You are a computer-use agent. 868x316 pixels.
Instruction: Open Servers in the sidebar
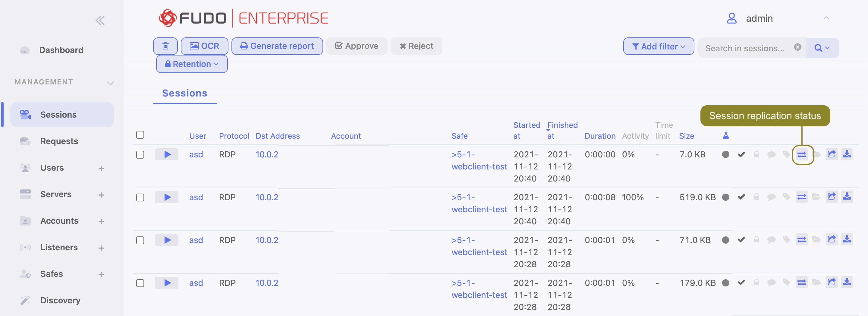pos(55,194)
